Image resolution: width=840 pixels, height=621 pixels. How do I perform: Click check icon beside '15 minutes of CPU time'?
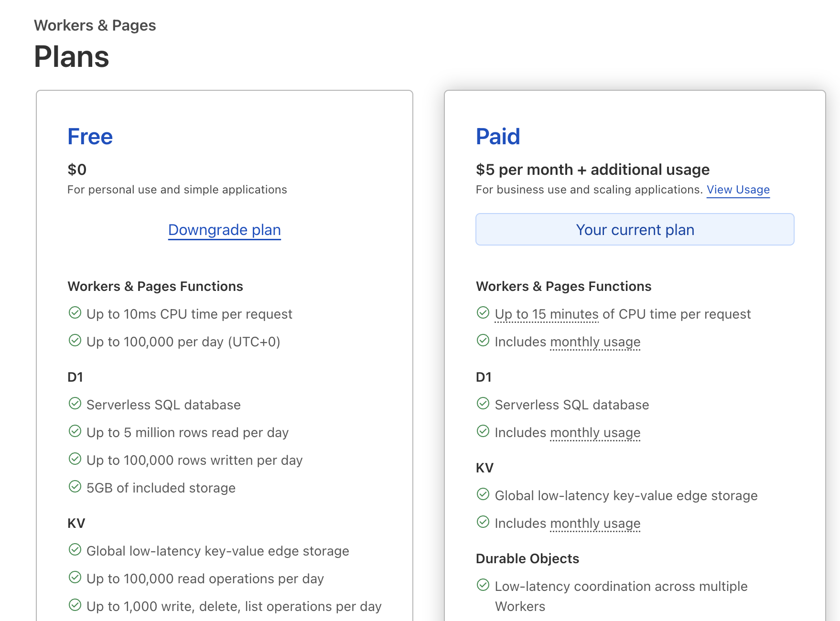click(x=483, y=313)
